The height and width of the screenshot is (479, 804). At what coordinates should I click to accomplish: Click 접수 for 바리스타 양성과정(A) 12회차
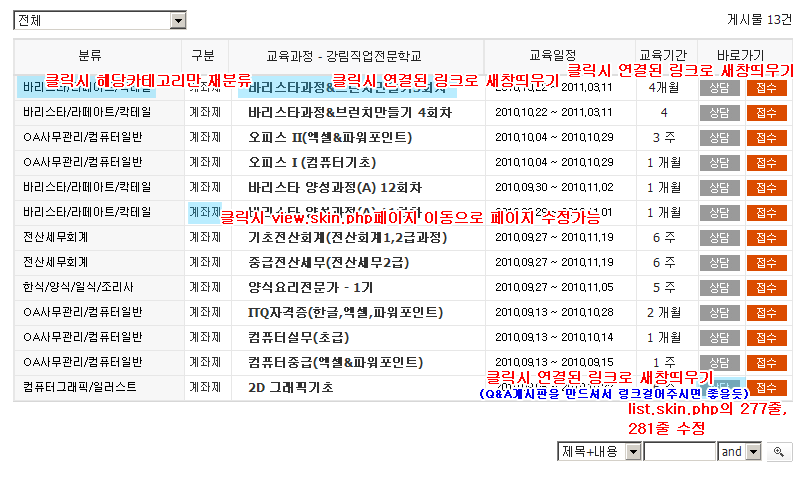[x=767, y=187]
